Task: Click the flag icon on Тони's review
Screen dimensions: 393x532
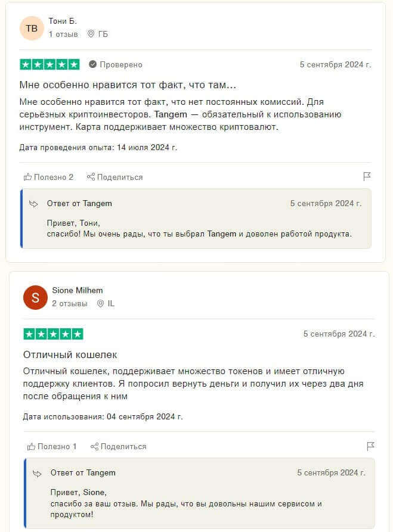Action: [x=367, y=176]
